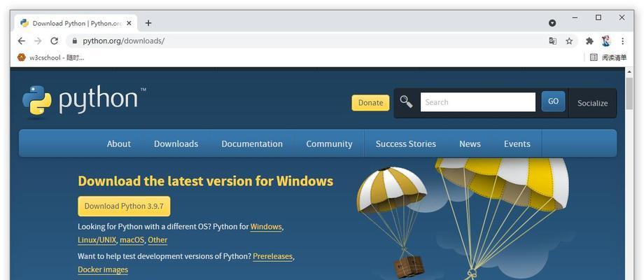Open the reading list button
Viewport: 644px width, 280px height.
[608, 57]
